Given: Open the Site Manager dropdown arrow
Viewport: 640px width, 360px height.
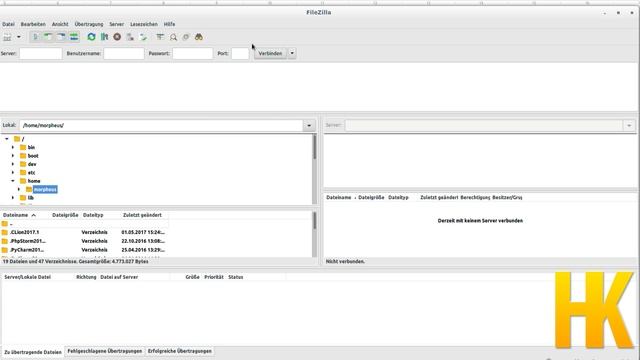Looking at the screenshot, I should [19, 37].
